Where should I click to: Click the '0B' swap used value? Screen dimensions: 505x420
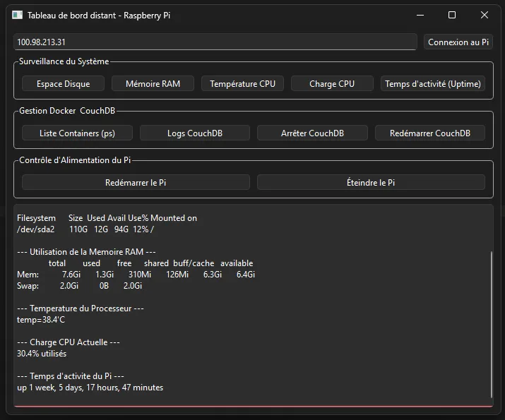tap(104, 286)
